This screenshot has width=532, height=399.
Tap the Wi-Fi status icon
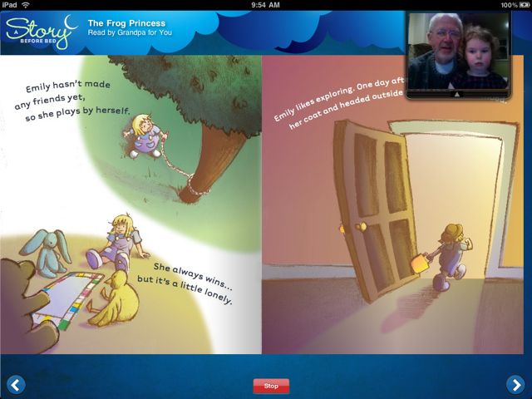click(25, 5)
